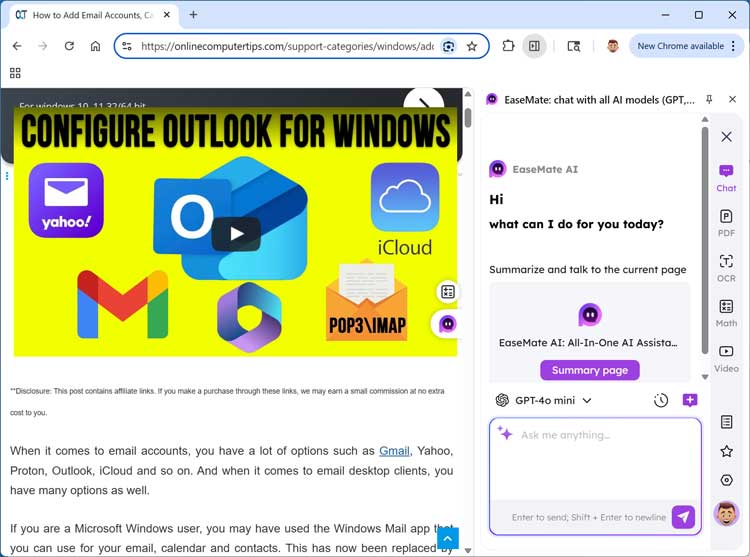Play the Configure Outlook video
This screenshot has width=750, height=557.
[x=236, y=234]
